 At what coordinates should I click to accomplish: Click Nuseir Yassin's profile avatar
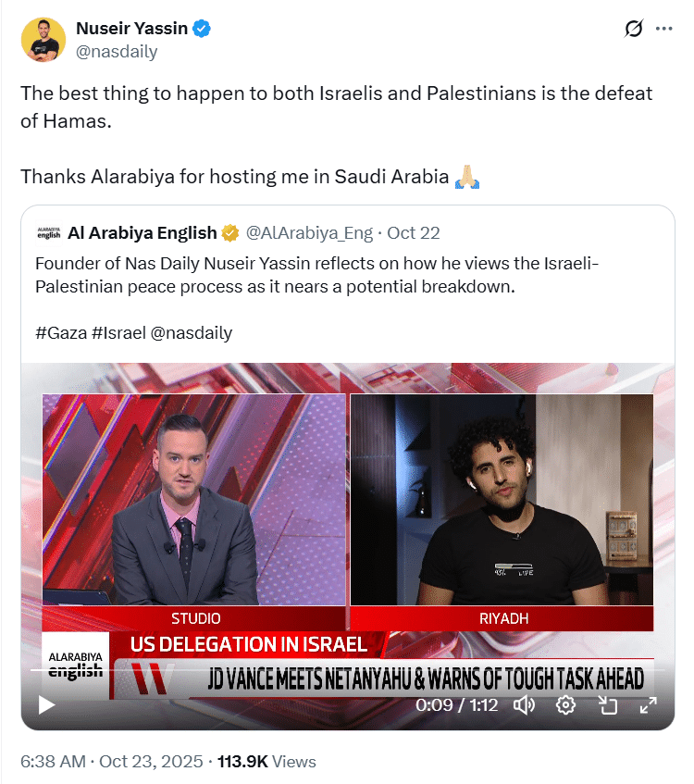(x=43, y=40)
